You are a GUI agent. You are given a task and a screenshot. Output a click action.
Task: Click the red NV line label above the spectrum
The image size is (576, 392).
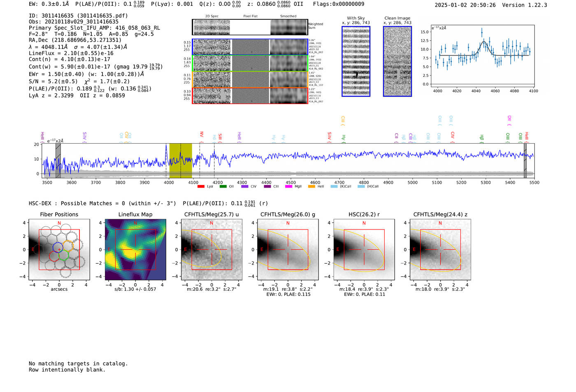tap(202, 136)
